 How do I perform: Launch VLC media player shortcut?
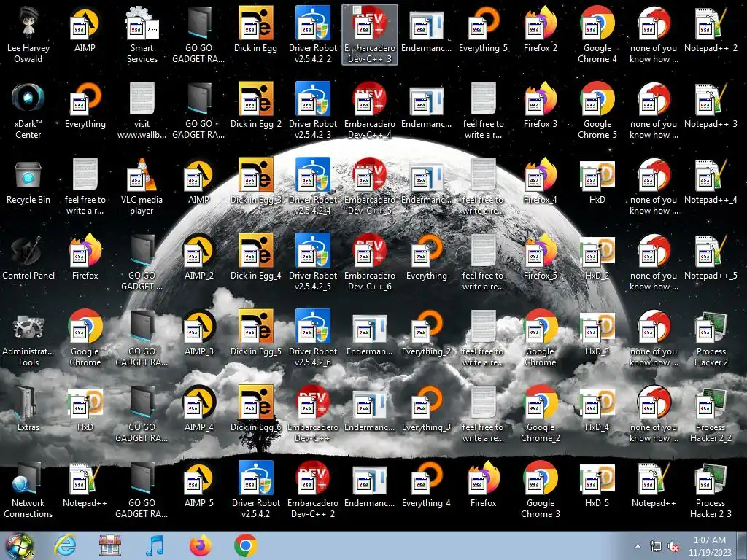(x=142, y=186)
